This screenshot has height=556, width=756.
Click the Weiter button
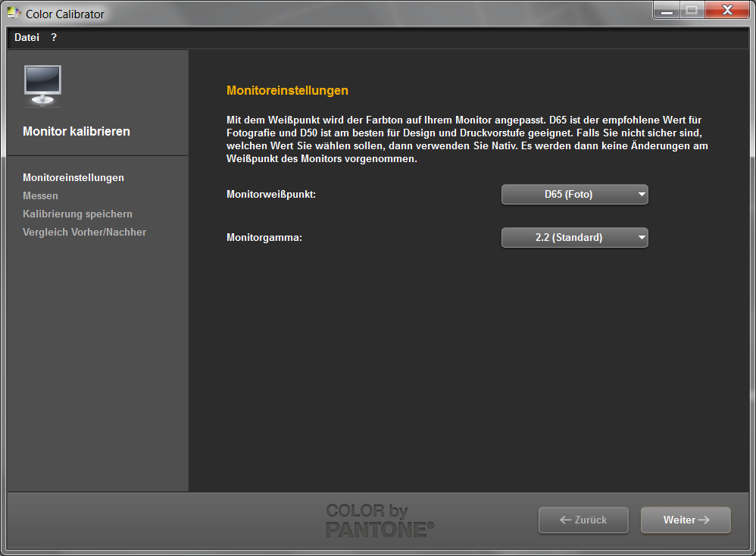point(686,520)
